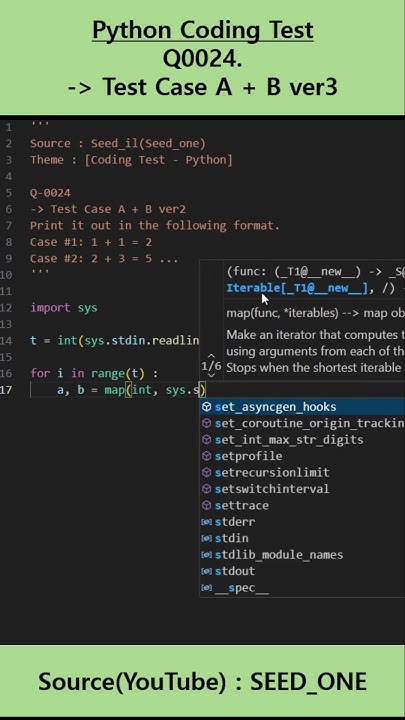Click 'a, b = map(int, sys.s)' line
The height and width of the screenshot is (720, 405).
(x=132, y=390)
